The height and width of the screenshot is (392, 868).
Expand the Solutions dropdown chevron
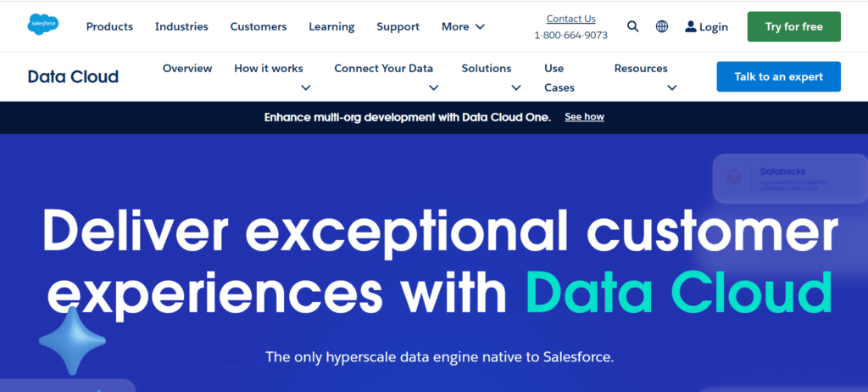[x=515, y=87]
